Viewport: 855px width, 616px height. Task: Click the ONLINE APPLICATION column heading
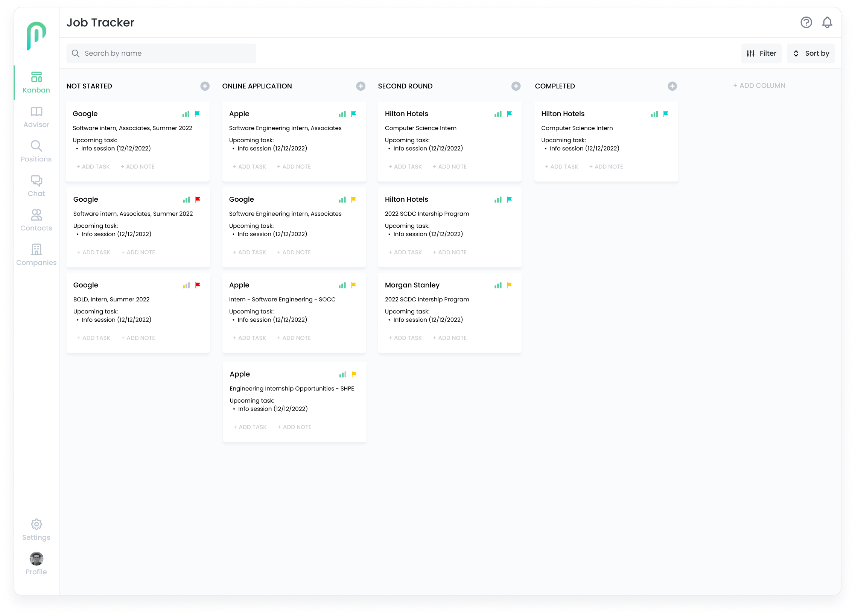(x=257, y=86)
